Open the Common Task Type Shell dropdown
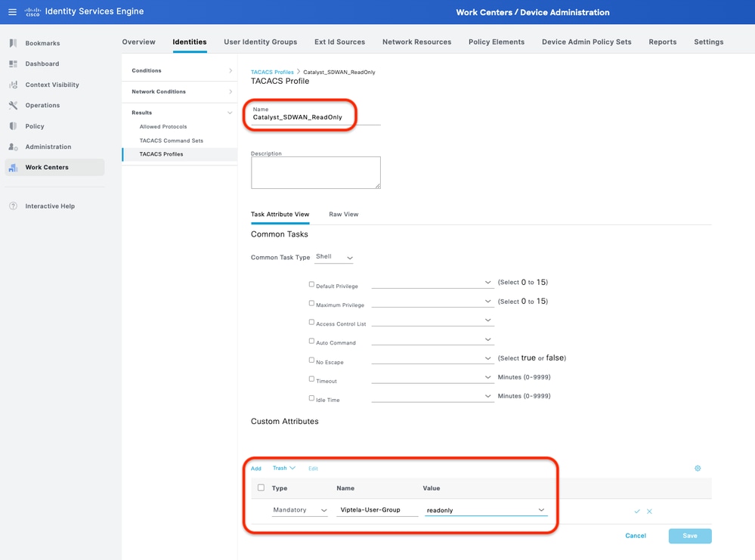Image resolution: width=755 pixels, height=560 pixels. coord(334,257)
